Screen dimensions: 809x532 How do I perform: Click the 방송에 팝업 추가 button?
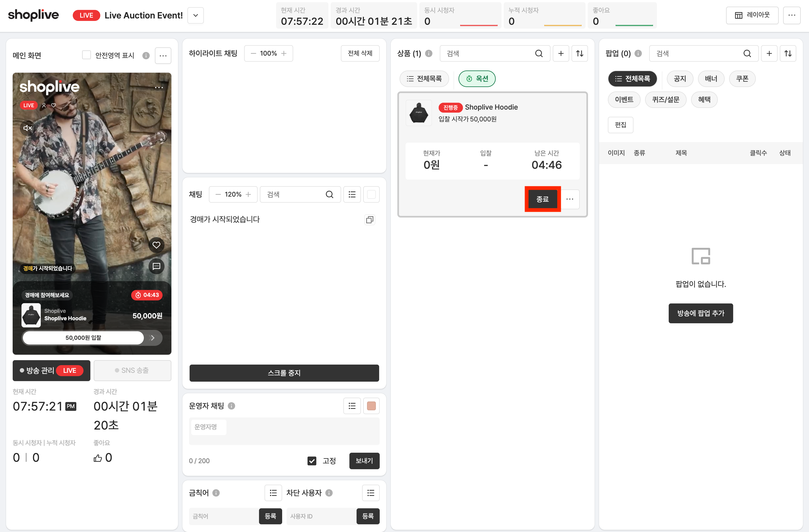coord(700,313)
